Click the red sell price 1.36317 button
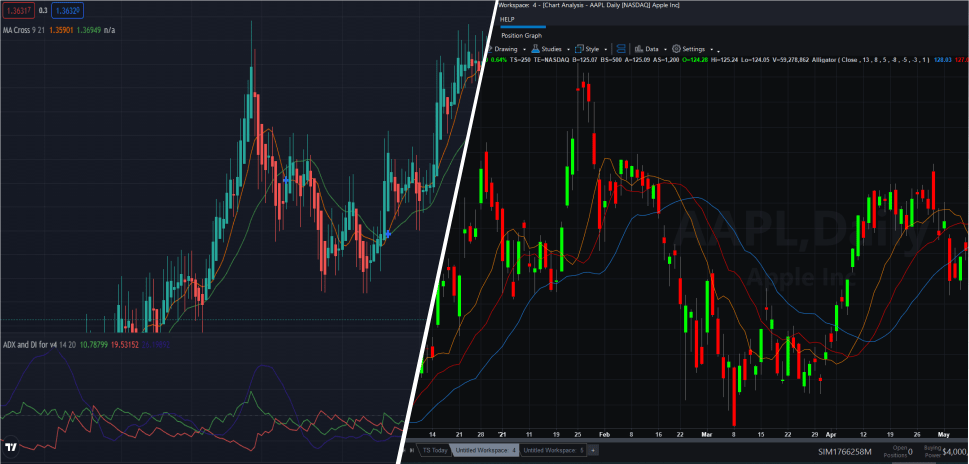The image size is (969, 464). (x=17, y=11)
